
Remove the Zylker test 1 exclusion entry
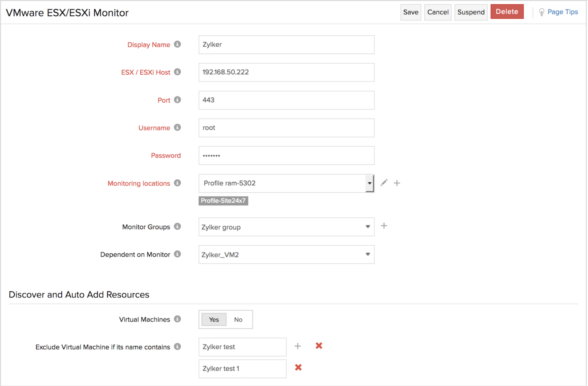(x=298, y=367)
